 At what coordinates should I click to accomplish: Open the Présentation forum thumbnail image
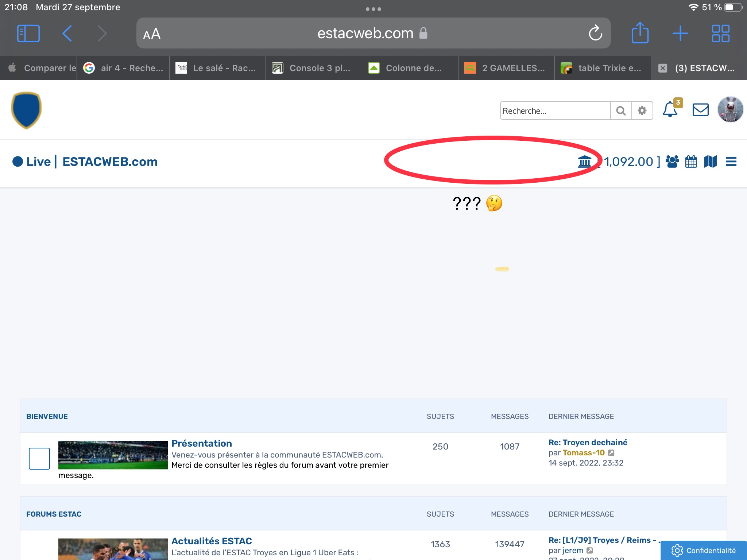[113, 455]
